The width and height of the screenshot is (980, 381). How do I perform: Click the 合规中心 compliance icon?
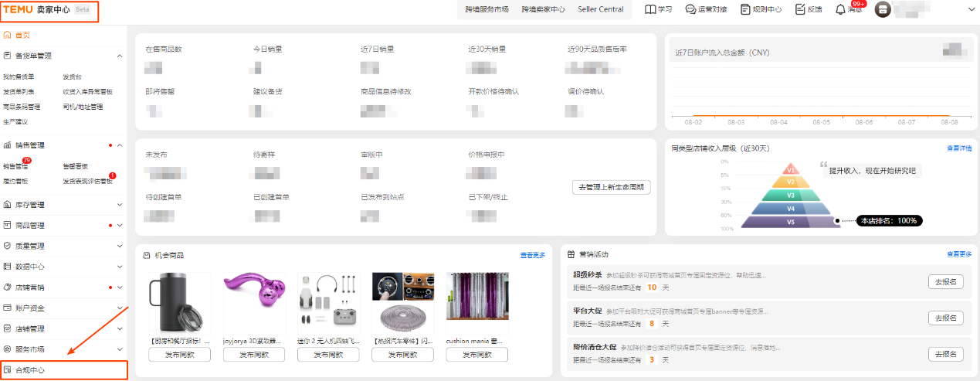(7, 370)
